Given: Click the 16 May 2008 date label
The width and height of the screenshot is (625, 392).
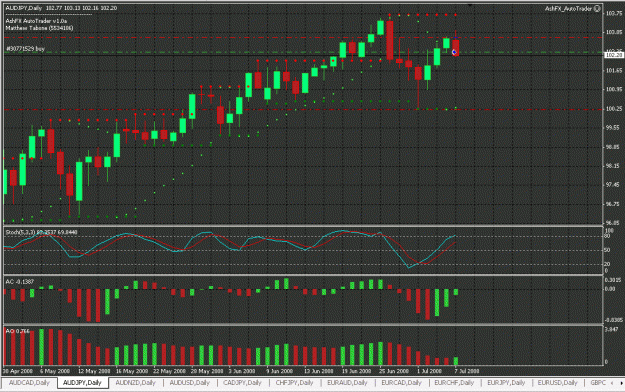Looking at the screenshot, I should tap(132, 371).
